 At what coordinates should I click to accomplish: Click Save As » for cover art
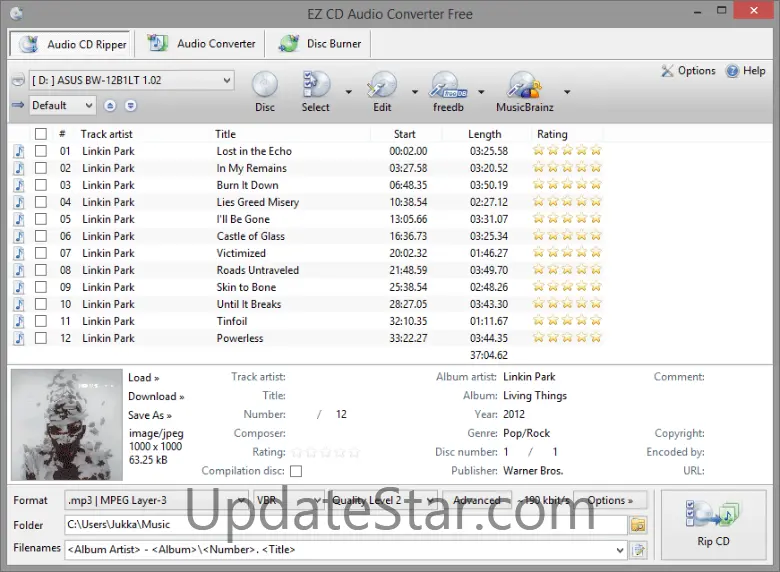point(150,415)
